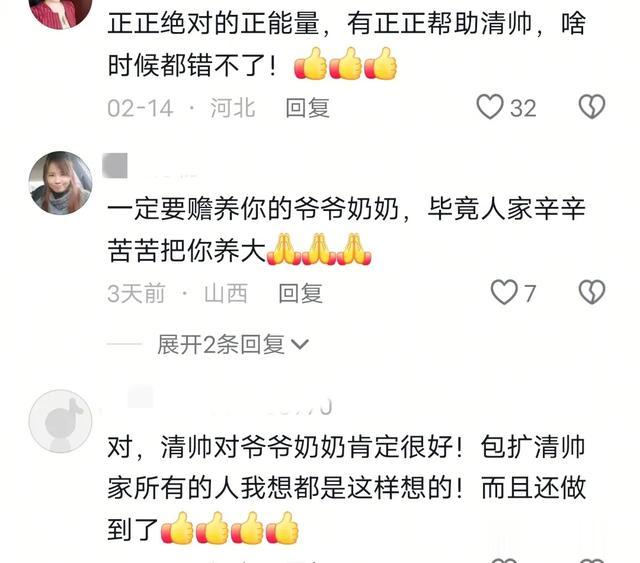Open the default gray music-note avatar

(x=60, y=421)
